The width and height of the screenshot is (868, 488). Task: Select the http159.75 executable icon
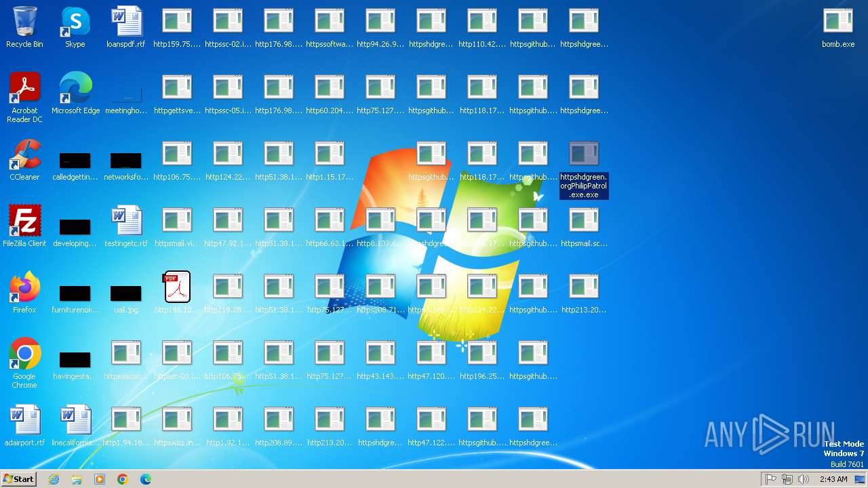click(x=177, y=27)
